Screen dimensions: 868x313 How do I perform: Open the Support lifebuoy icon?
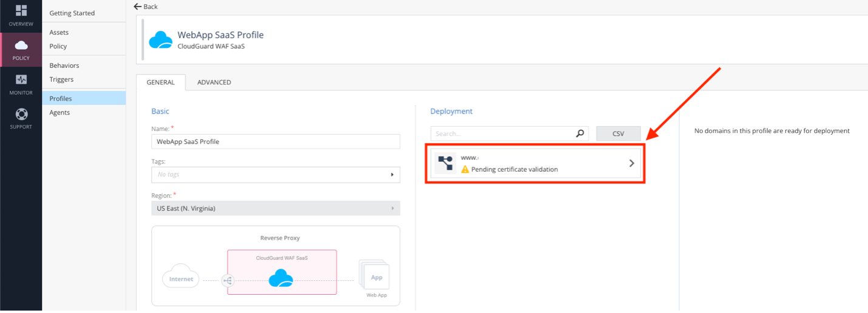[x=21, y=114]
